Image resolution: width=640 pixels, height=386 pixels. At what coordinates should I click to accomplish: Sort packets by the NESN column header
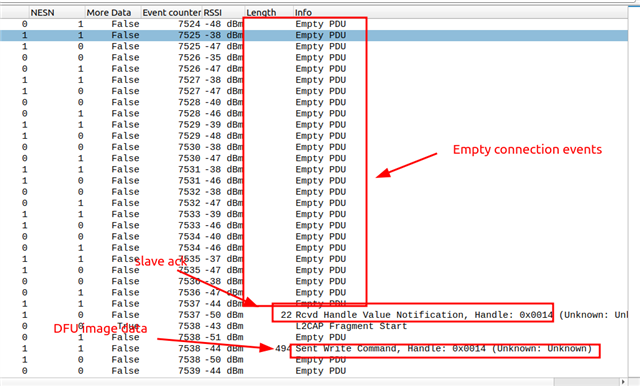pos(57,12)
